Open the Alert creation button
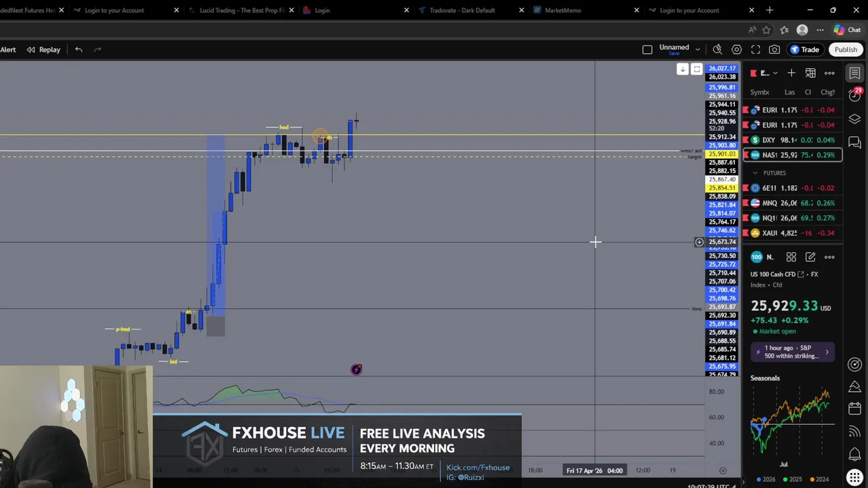Viewport: 868px width, 488px height. point(8,49)
